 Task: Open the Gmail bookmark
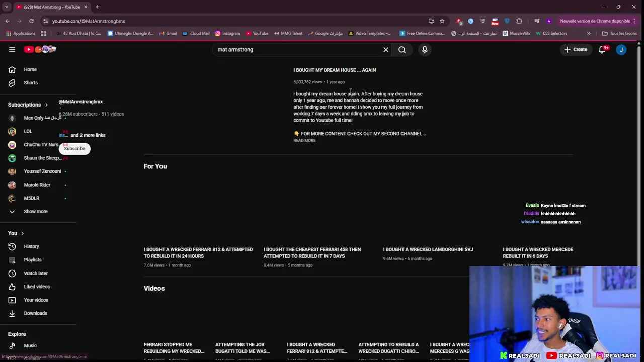(x=168, y=34)
